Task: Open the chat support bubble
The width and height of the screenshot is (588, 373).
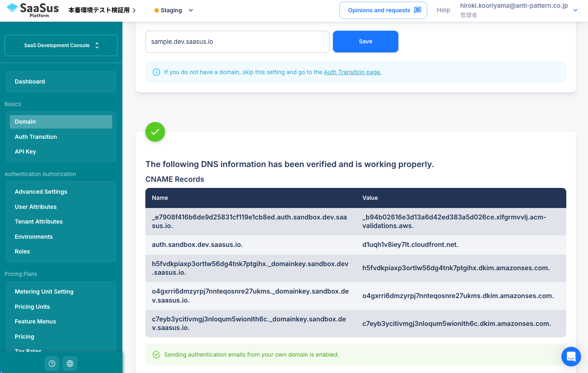Action: click(571, 357)
